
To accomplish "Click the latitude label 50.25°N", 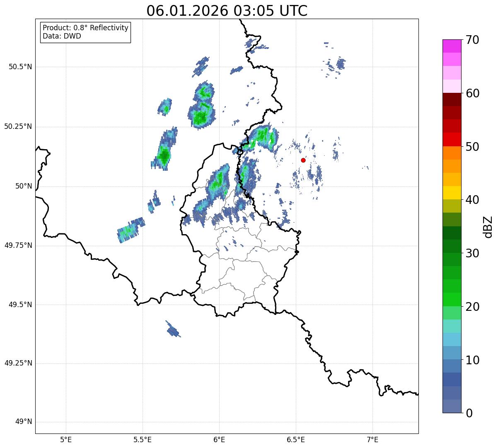I will [x=18, y=126].
